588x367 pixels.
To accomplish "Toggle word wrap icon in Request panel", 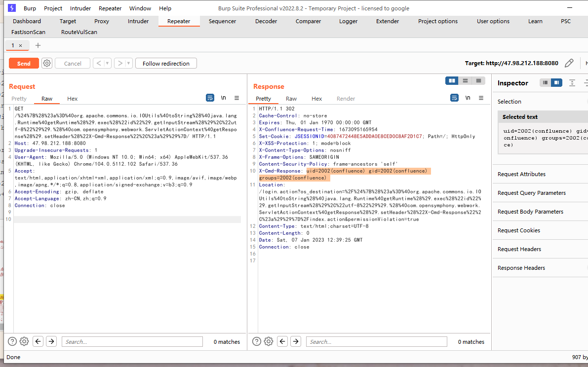I will click(x=210, y=98).
